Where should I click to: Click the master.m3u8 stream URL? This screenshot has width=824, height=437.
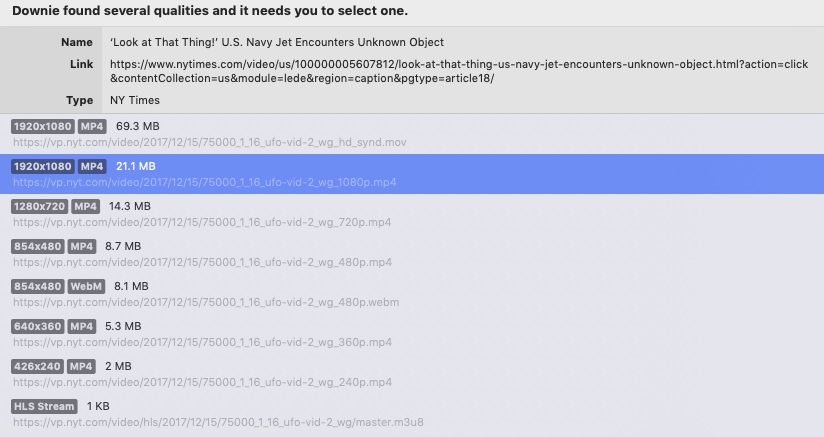click(x=218, y=422)
